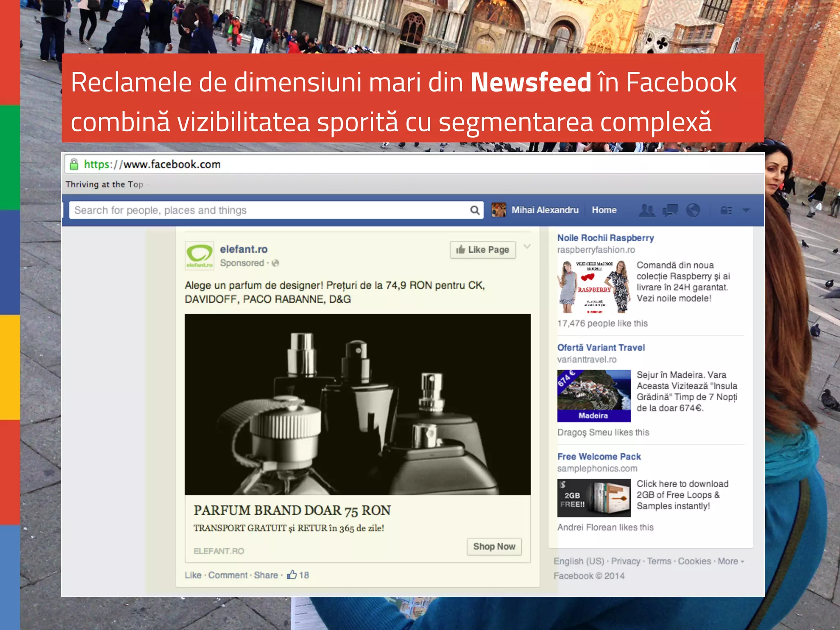840x630 pixels.
Task: Click Madeira travel ad thumbnail
Action: pyautogui.click(x=594, y=396)
